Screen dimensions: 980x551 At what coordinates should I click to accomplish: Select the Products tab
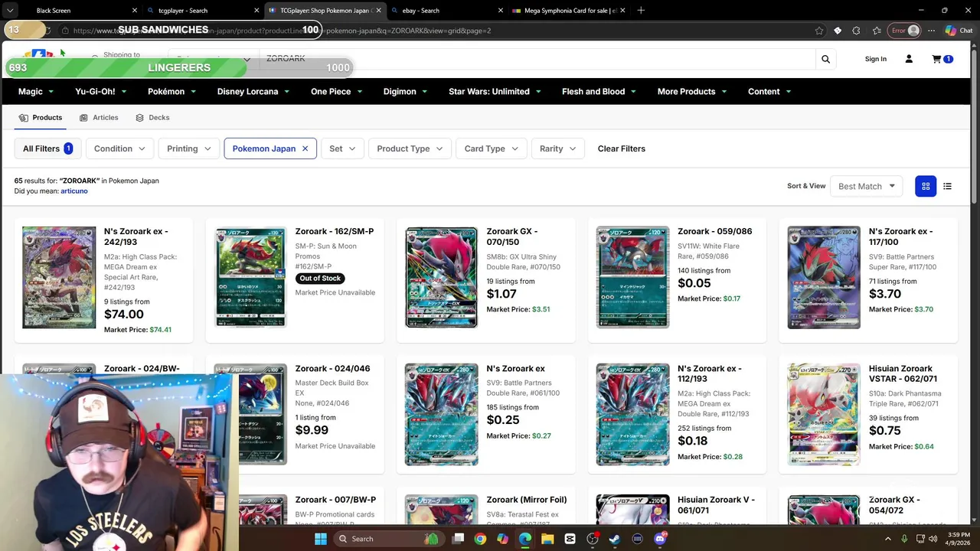coord(41,118)
